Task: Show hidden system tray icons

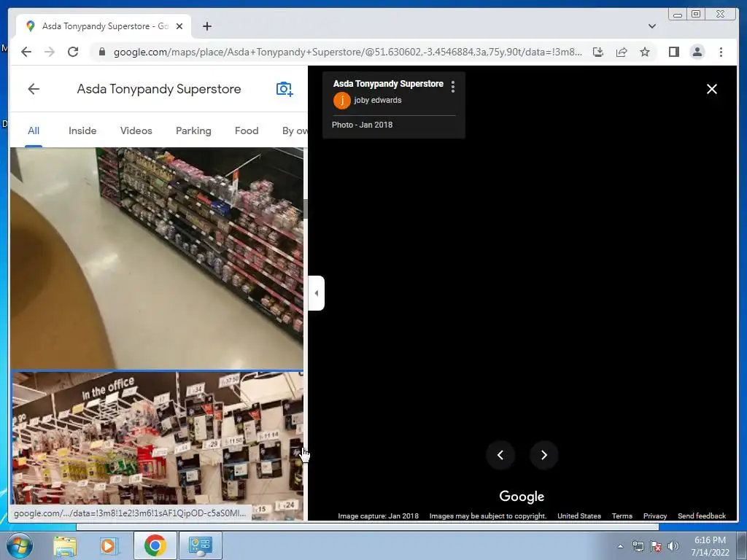Action: point(620,546)
